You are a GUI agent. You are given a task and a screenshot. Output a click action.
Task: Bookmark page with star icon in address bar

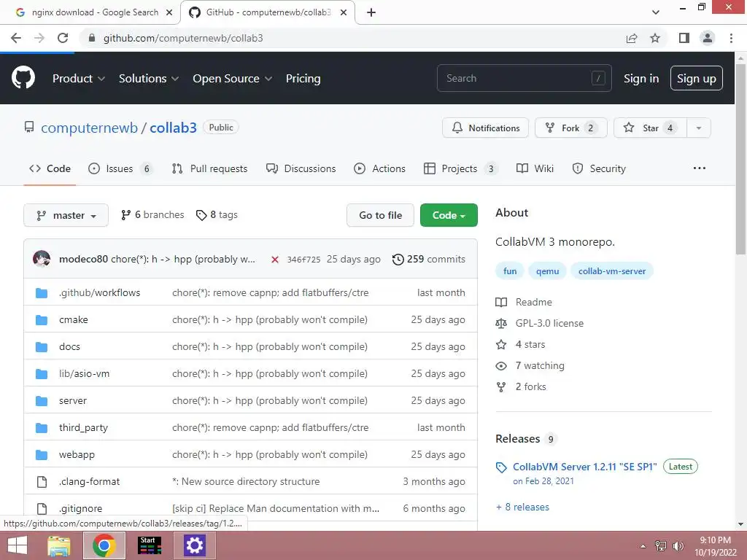coord(655,38)
